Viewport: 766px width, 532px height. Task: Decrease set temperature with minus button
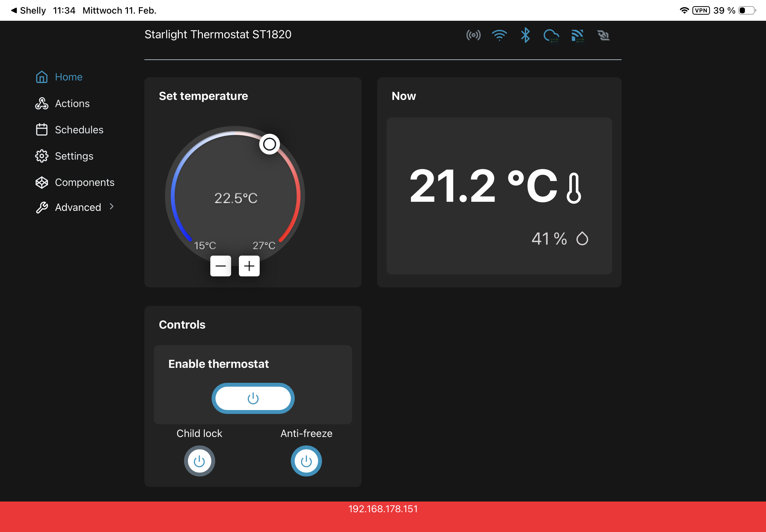click(x=220, y=266)
